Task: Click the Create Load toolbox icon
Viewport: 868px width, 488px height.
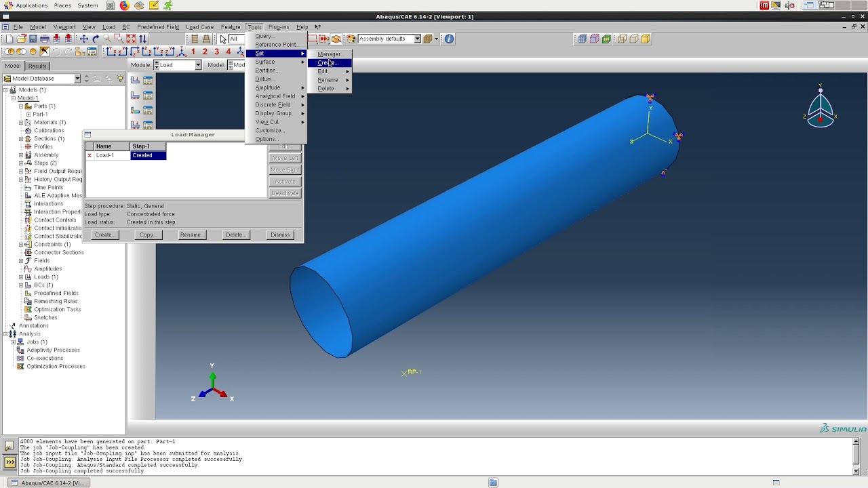Action: (x=135, y=80)
